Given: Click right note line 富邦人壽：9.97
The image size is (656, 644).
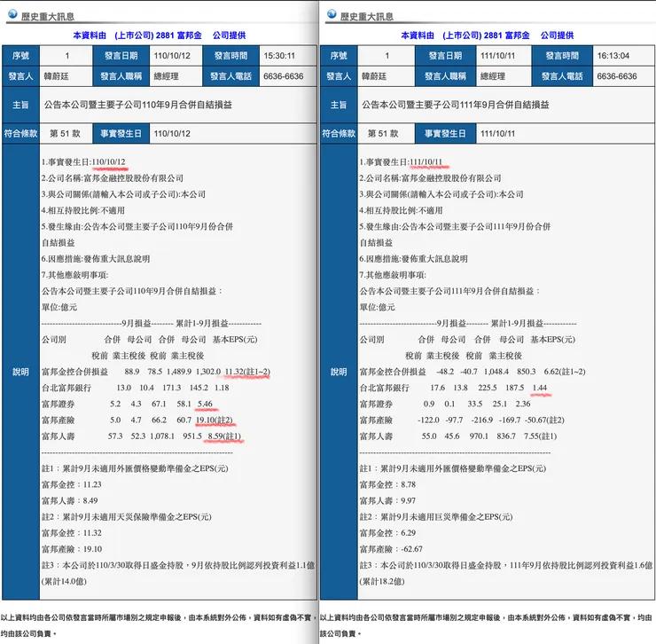Looking at the screenshot, I should (x=387, y=500).
